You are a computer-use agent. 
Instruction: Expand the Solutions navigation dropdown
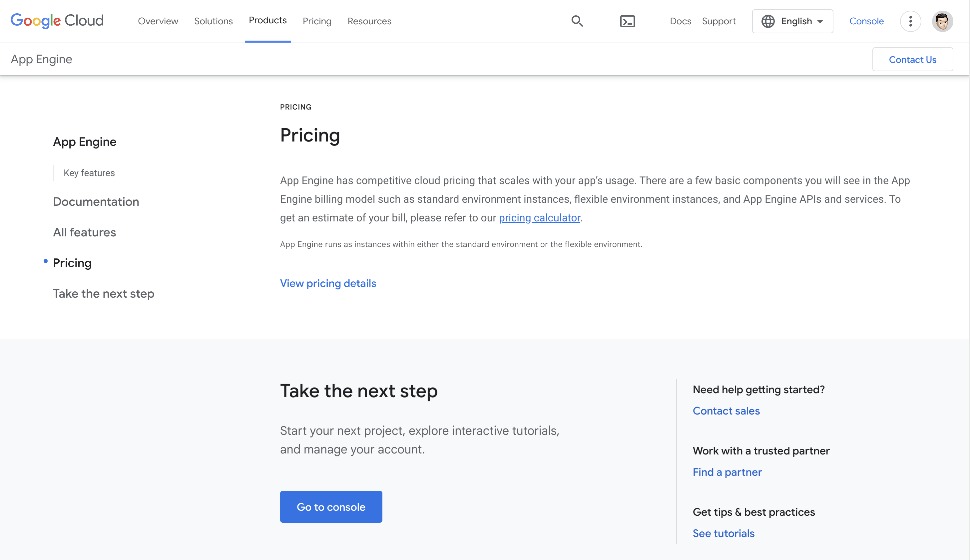pos(213,21)
